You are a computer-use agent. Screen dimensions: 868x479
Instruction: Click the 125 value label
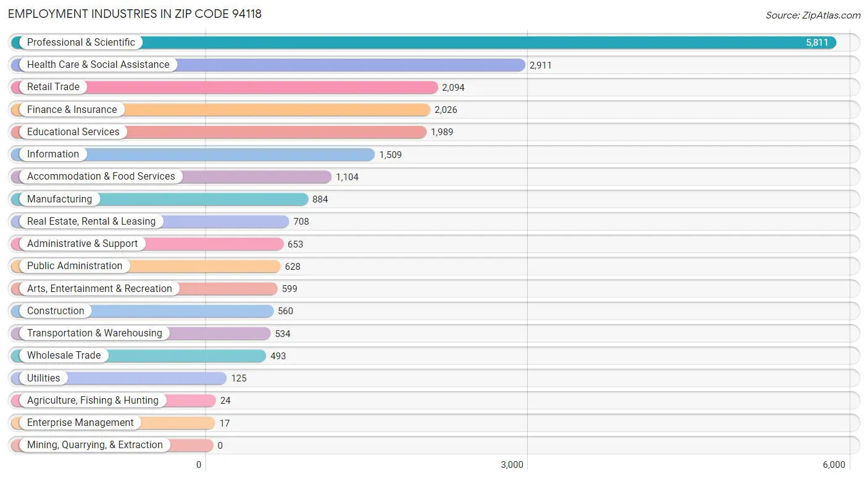coord(239,378)
